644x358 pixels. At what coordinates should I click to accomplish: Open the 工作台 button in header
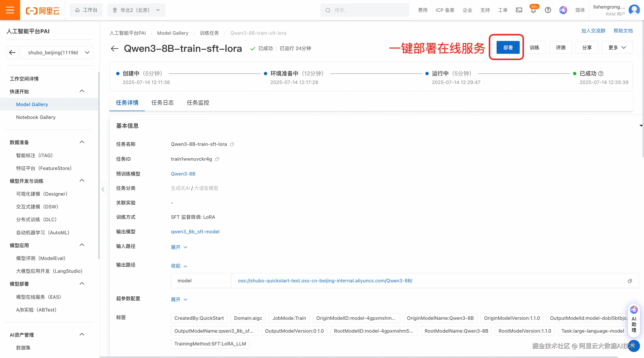(86, 10)
